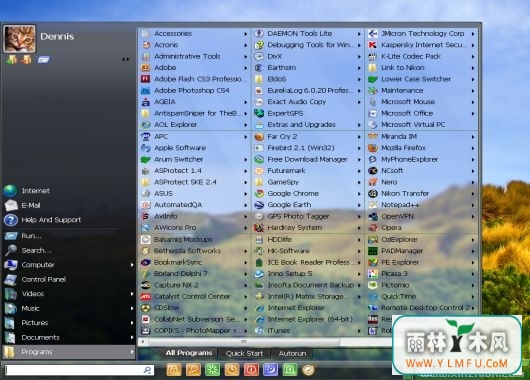Switch to the Quick Start tab
The width and height of the screenshot is (530, 380).
point(244,353)
